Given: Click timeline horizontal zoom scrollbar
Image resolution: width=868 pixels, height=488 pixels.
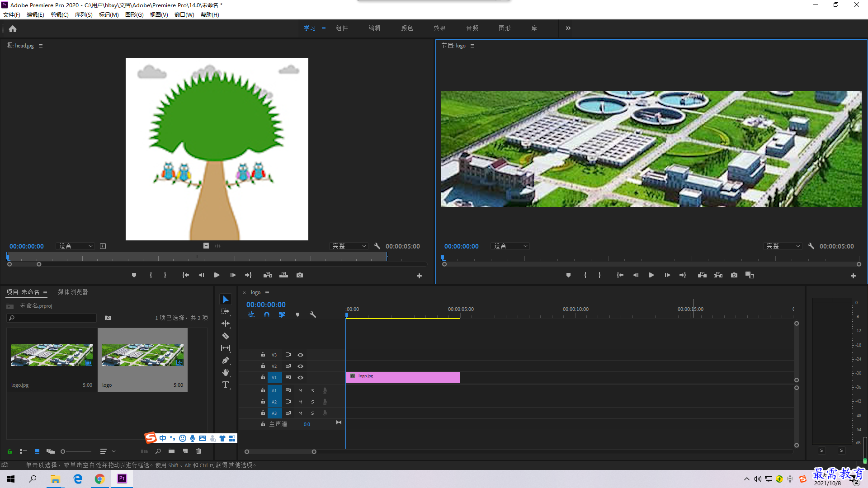Looking at the screenshot, I should [280, 451].
